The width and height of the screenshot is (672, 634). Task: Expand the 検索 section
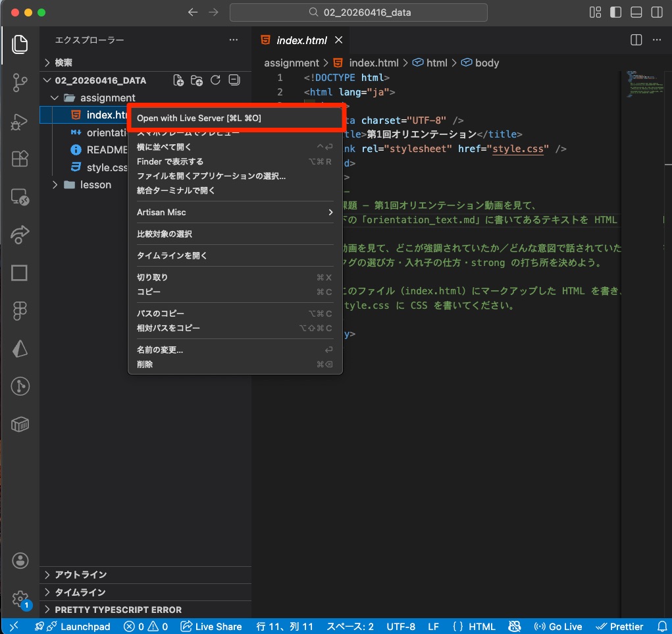tap(145, 63)
